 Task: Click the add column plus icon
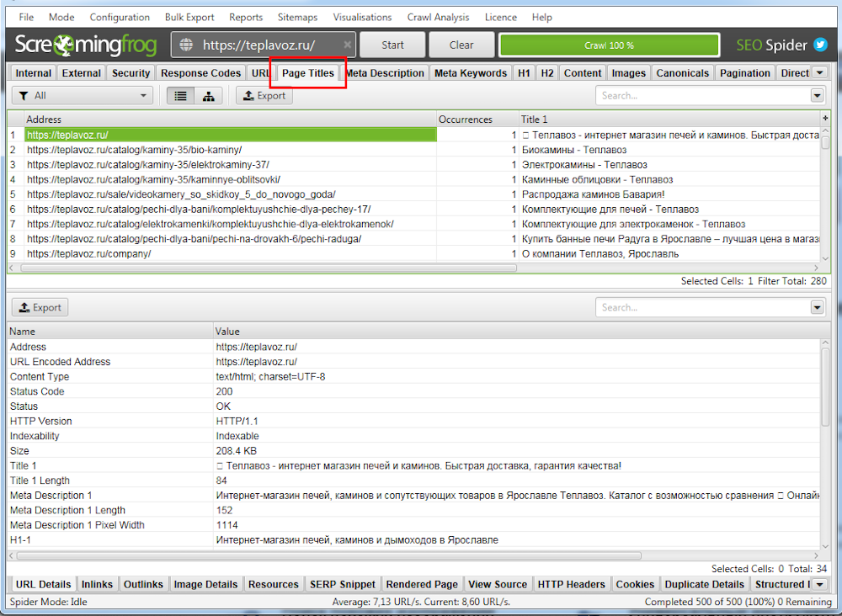(x=825, y=119)
